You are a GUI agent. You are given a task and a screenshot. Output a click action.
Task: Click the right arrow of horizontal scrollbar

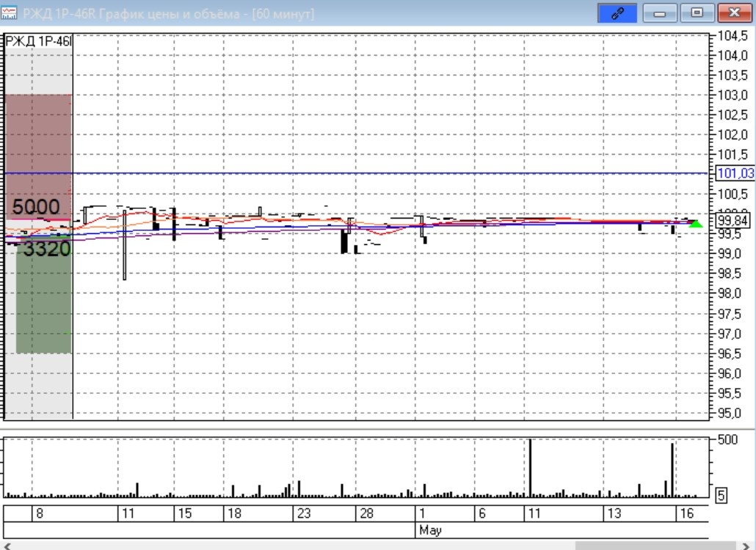click(746, 546)
